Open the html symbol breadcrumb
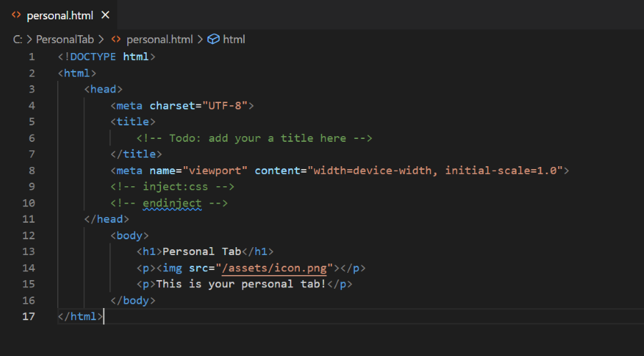 [234, 39]
